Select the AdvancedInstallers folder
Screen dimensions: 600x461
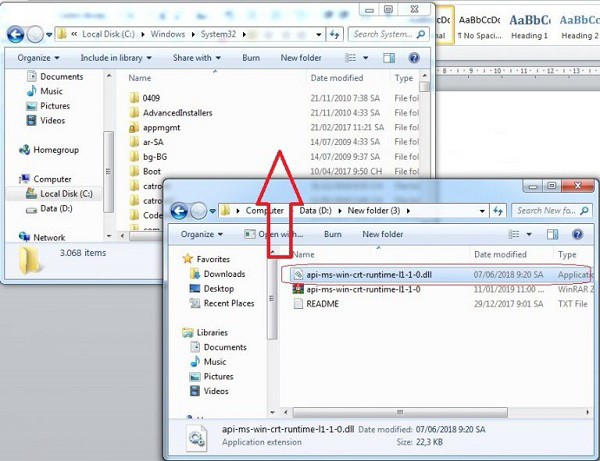(x=177, y=113)
